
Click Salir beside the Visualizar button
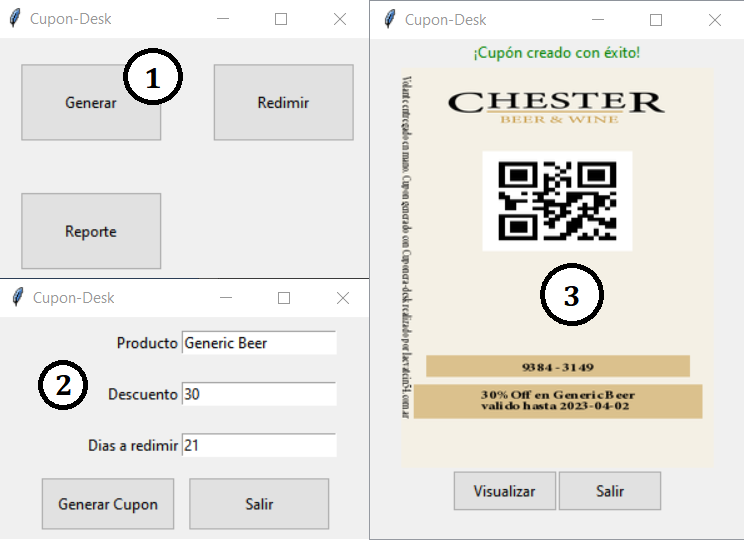[610, 491]
